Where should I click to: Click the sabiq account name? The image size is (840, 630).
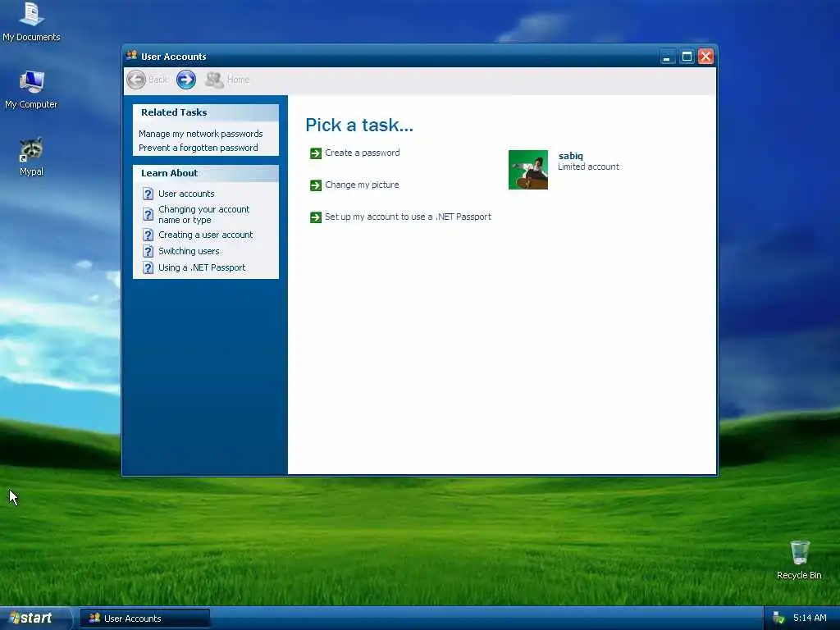click(x=571, y=156)
